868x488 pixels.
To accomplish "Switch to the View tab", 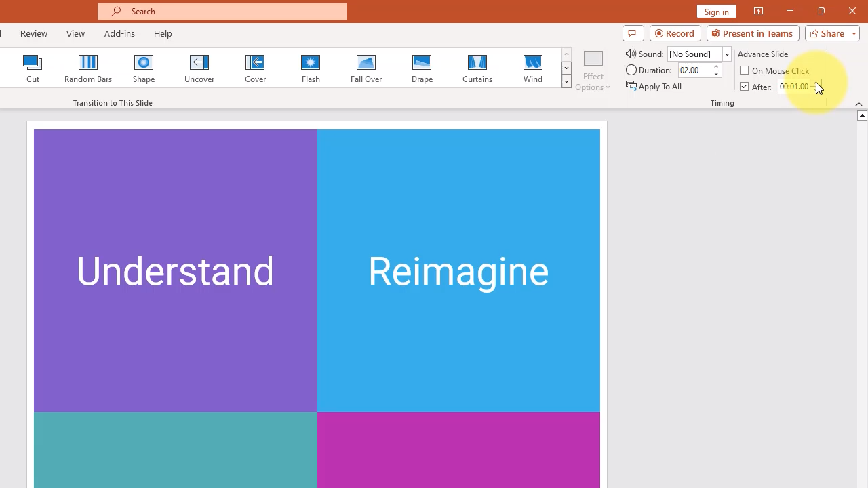I will coord(76,33).
